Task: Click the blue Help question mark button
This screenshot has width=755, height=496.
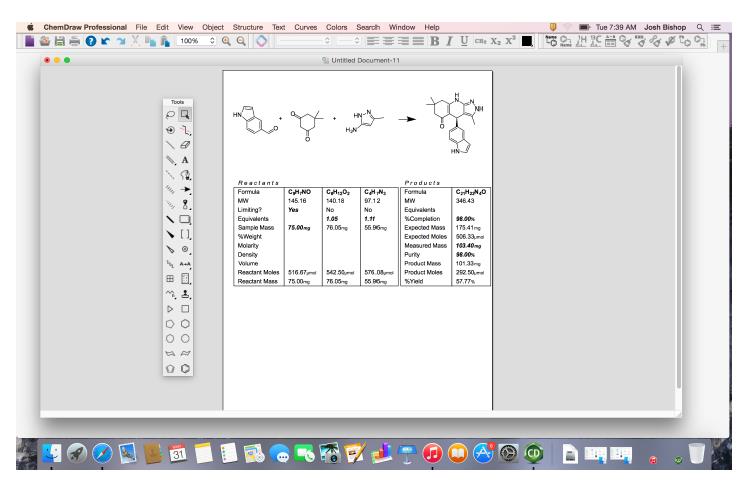Action: point(91,41)
